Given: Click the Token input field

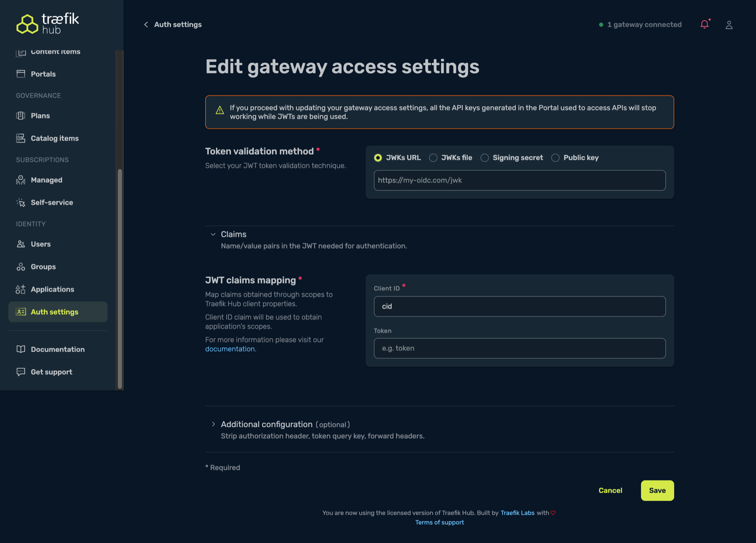Looking at the screenshot, I should coord(520,348).
